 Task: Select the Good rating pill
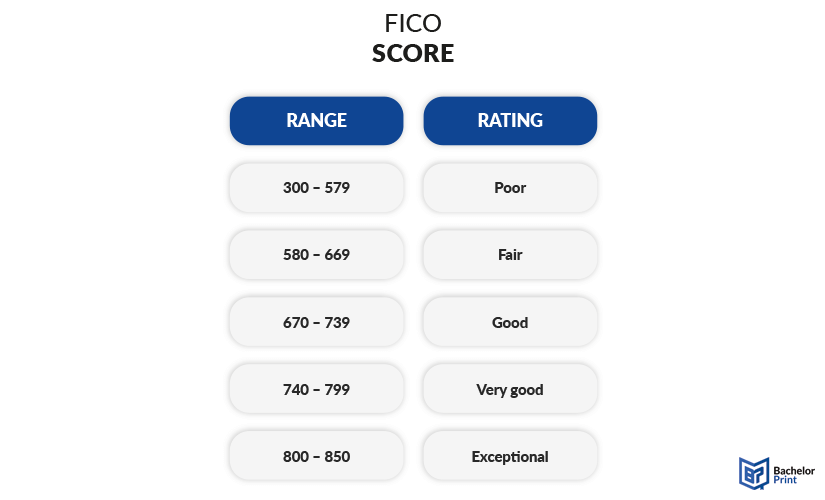510,322
